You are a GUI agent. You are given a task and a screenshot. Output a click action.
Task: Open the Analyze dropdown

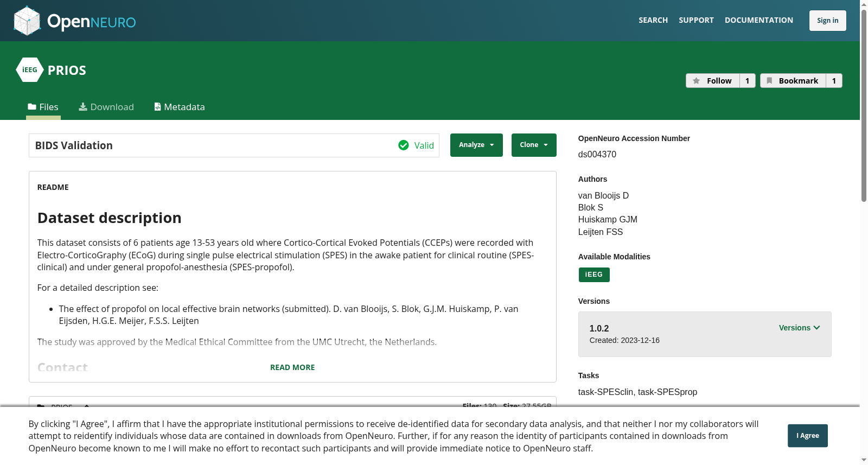[476, 145]
